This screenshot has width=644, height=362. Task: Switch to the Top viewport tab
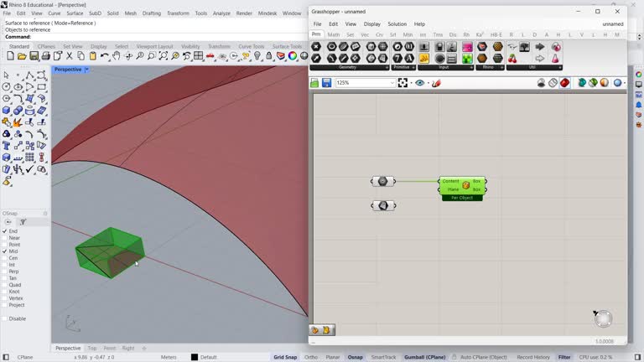point(92,348)
